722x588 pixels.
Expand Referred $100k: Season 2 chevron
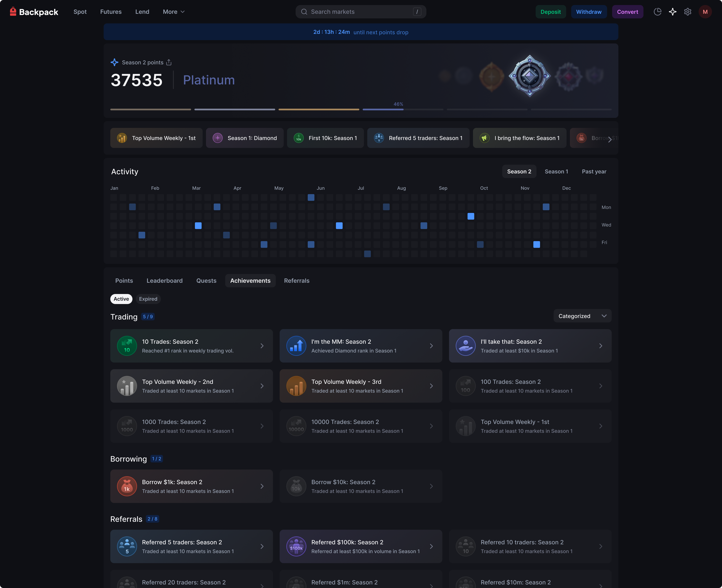[x=431, y=546]
